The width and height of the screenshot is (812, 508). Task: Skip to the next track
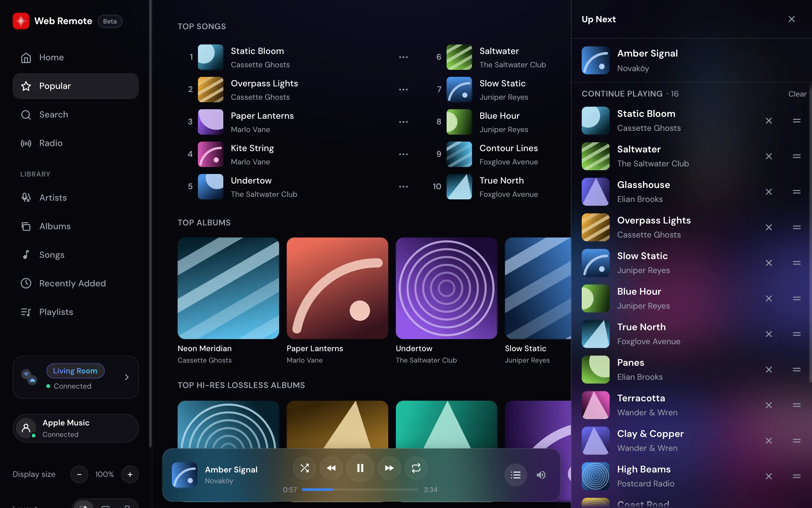pyautogui.click(x=389, y=468)
